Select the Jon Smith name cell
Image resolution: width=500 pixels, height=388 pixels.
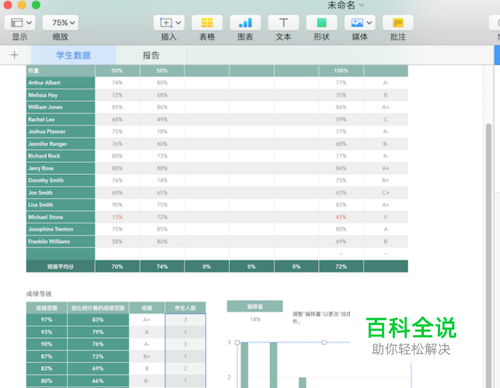tap(60, 193)
